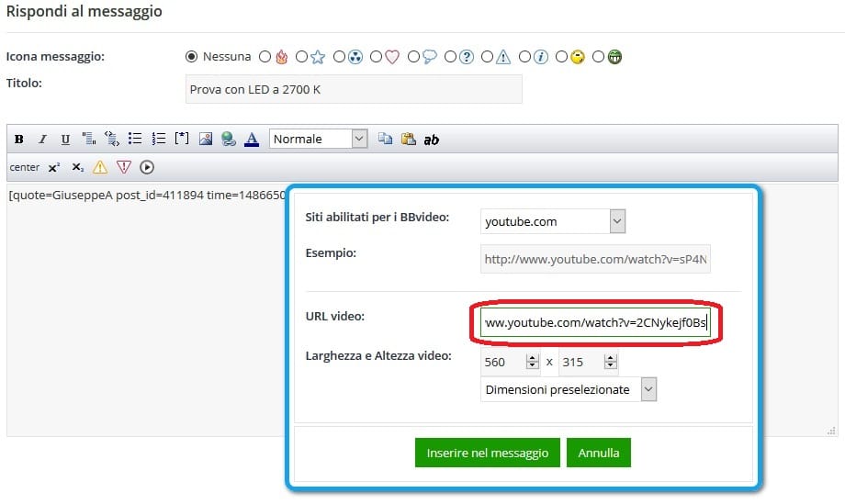Click the 'Titolo' input field
This screenshot has height=504, width=845.
pos(354,89)
